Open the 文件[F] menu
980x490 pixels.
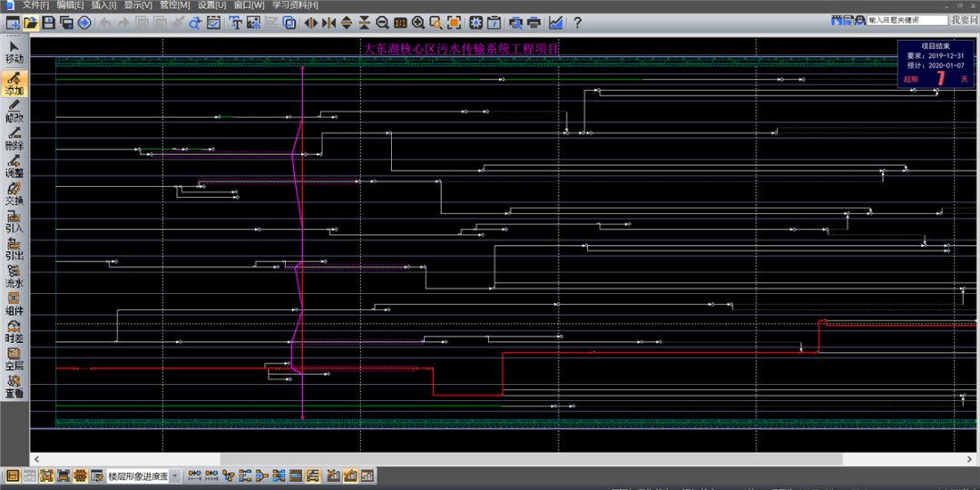pyautogui.click(x=36, y=5)
